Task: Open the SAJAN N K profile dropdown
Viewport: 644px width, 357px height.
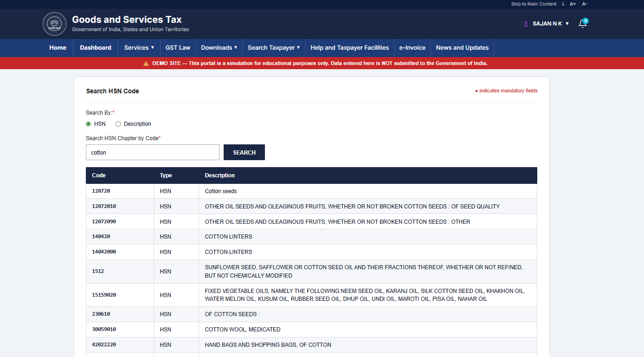Action: point(551,24)
